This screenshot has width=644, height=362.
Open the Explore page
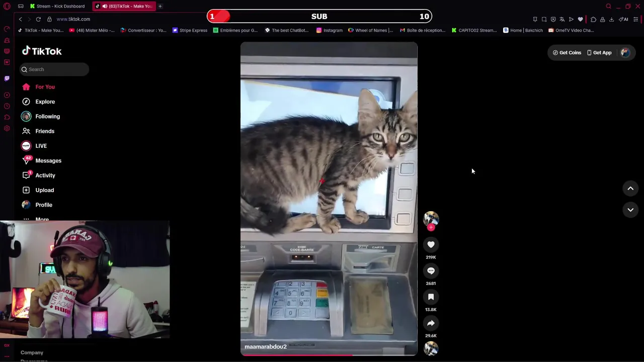click(x=38, y=102)
